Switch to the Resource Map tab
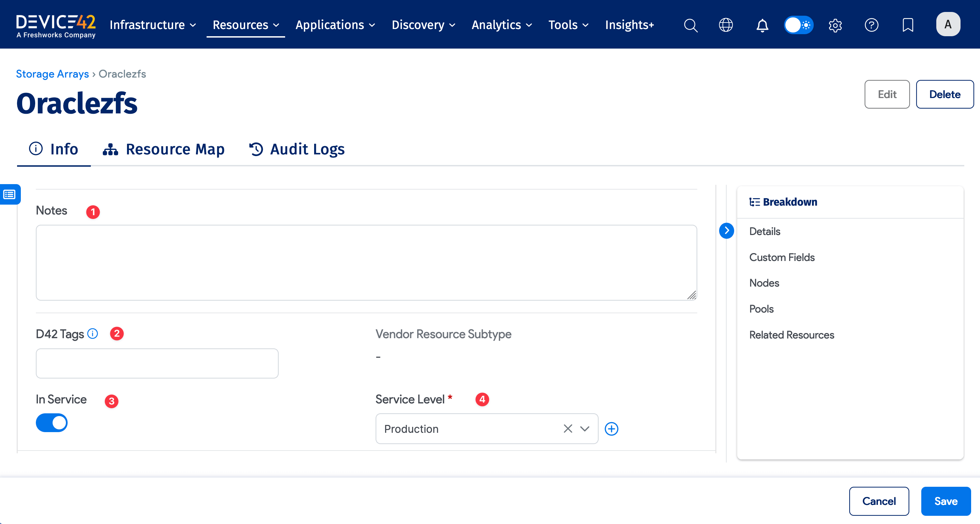Viewport: 980px width, 524px height. (164, 149)
